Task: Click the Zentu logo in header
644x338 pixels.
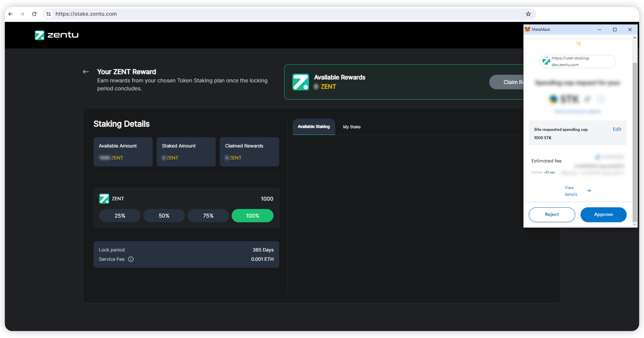Action: [56, 35]
